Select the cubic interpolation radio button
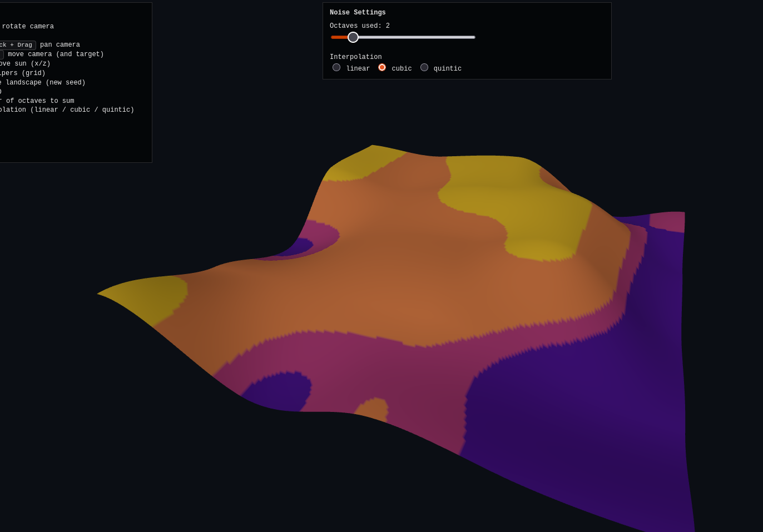This screenshot has height=532, width=763. [382, 67]
